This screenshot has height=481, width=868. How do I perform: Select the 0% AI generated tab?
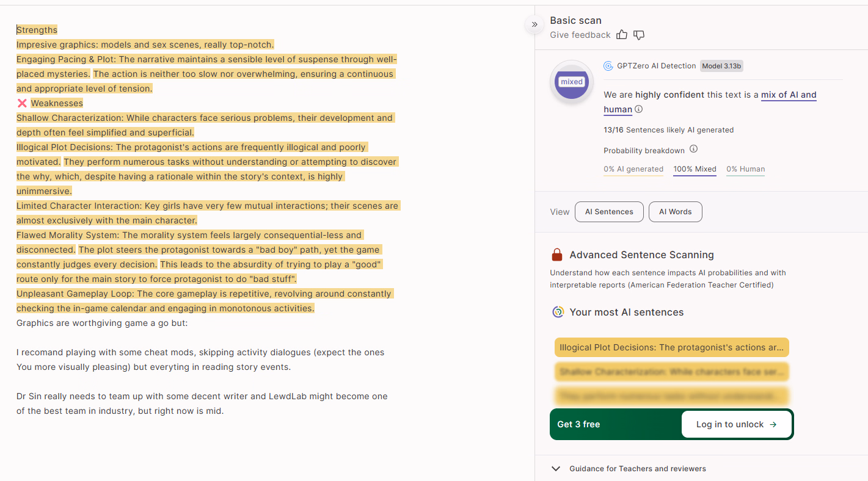[x=633, y=169]
